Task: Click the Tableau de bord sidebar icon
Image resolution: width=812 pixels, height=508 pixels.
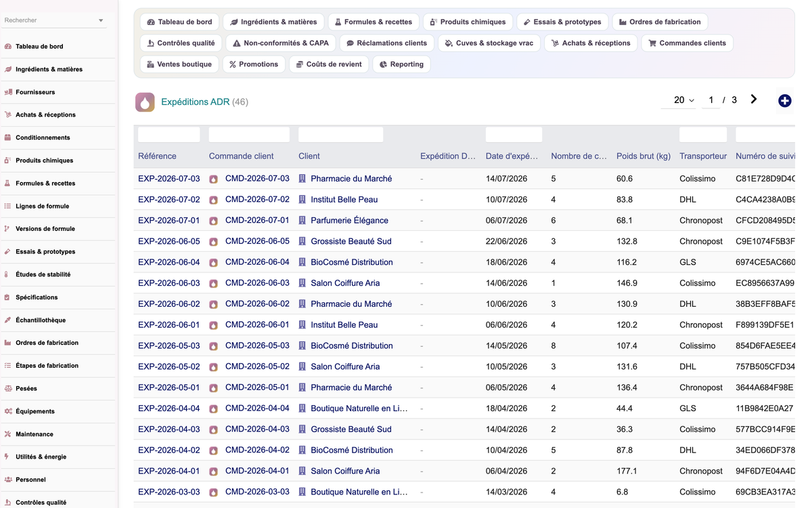Action: point(8,47)
